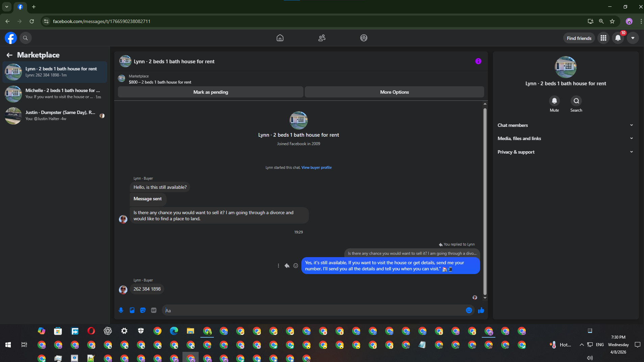644x362 pixels.
Task: Search in conversation icon
Action: click(576, 101)
